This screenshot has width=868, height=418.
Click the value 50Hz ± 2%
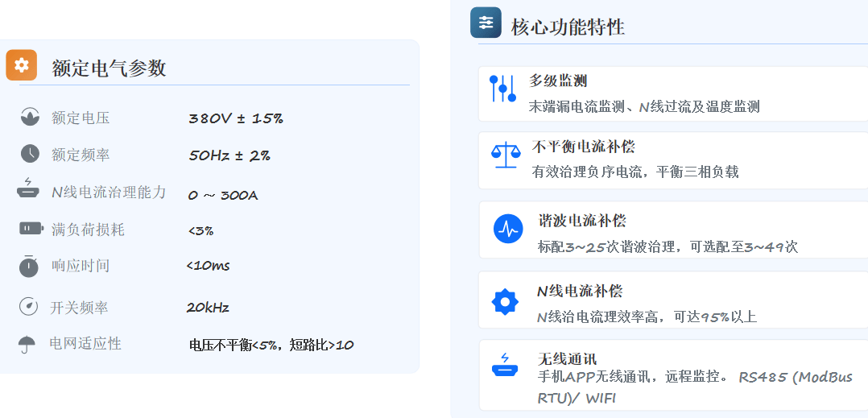(x=229, y=155)
